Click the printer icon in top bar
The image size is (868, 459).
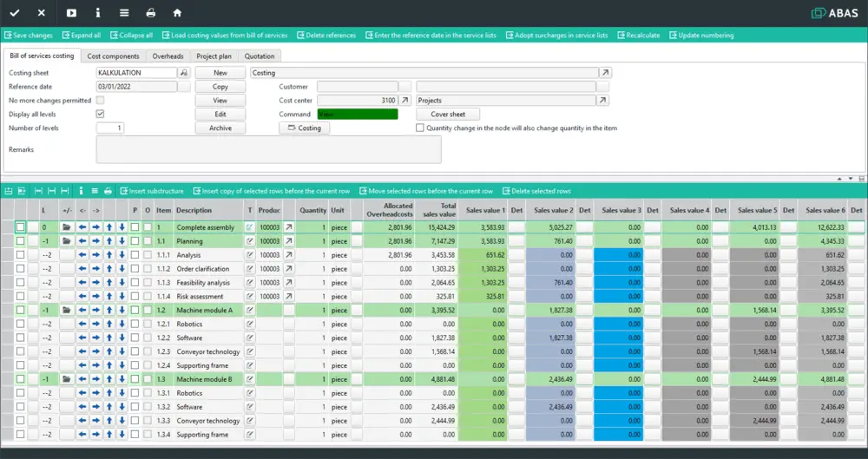click(150, 13)
